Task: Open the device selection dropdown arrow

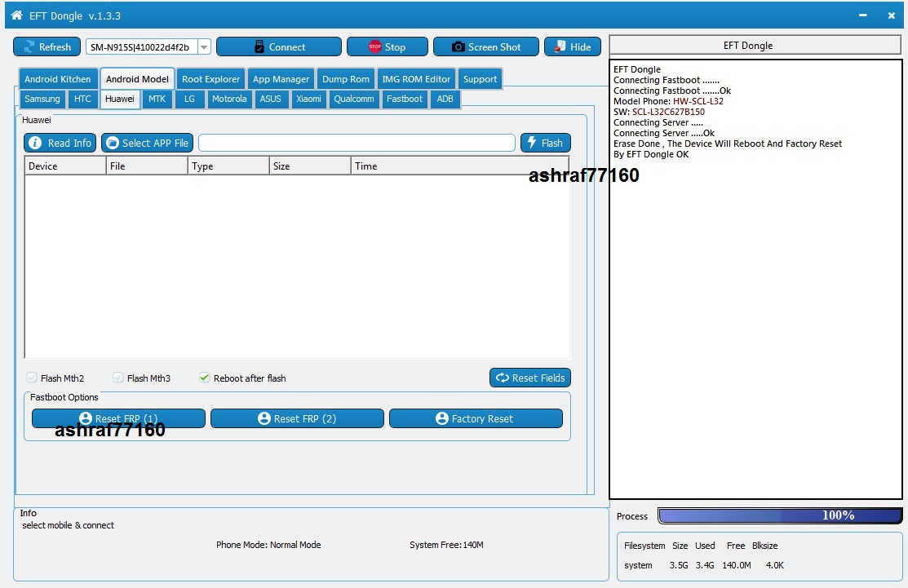Action: click(204, 46)
